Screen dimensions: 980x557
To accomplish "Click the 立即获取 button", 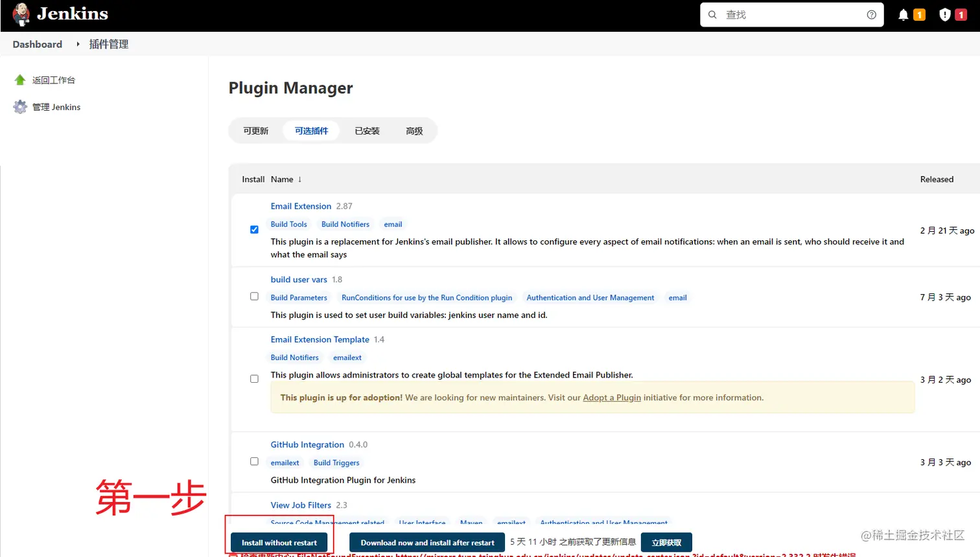I will (666, 543).
